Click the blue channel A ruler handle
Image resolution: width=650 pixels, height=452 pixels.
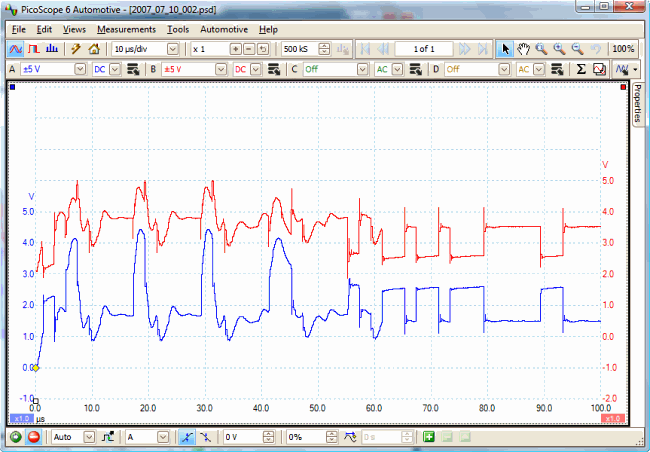(x=12, y=87)
